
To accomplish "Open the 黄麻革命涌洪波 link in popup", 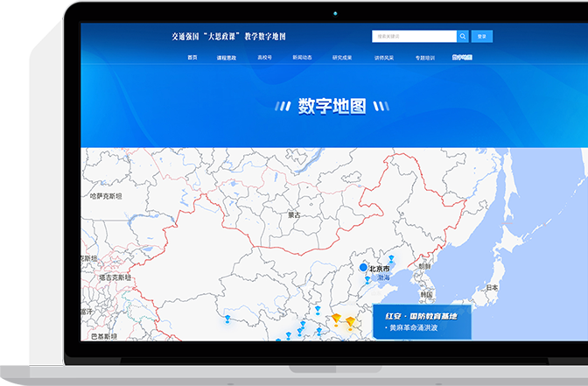I will pos(413,328).
